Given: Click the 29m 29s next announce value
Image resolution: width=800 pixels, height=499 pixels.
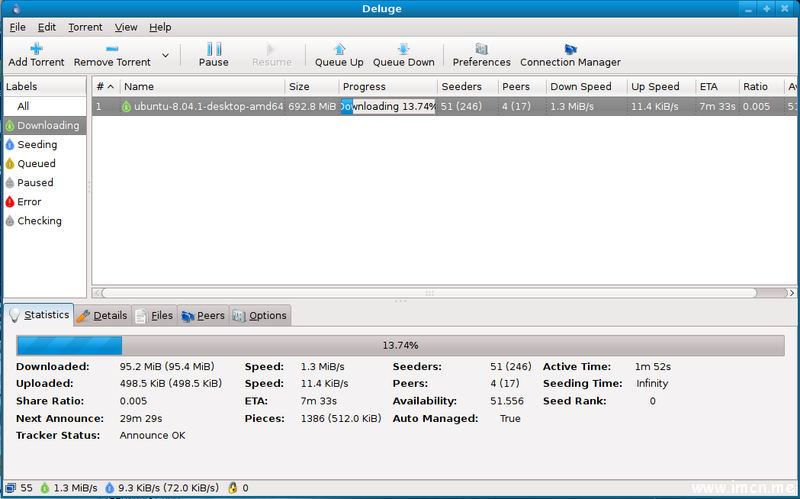Looking at the screenshot, I should (x=141, y=418).
